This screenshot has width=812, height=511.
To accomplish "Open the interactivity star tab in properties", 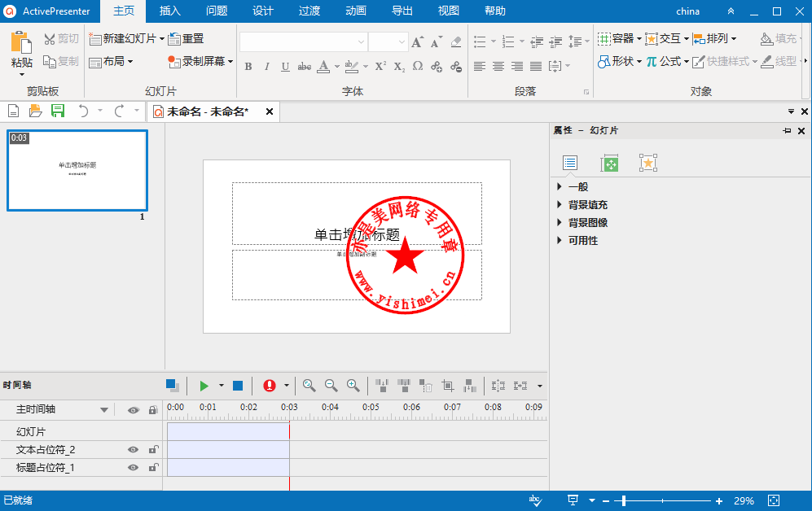I will pos(647,163).
